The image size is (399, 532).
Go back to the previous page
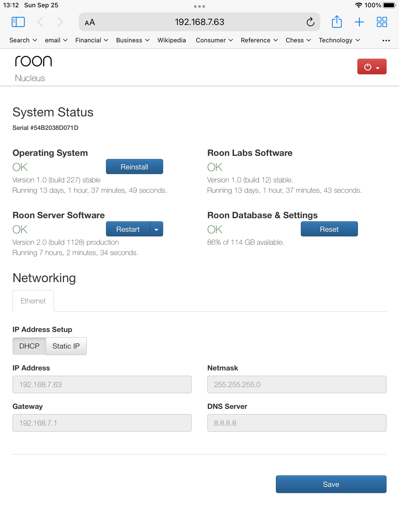[40, 22]
